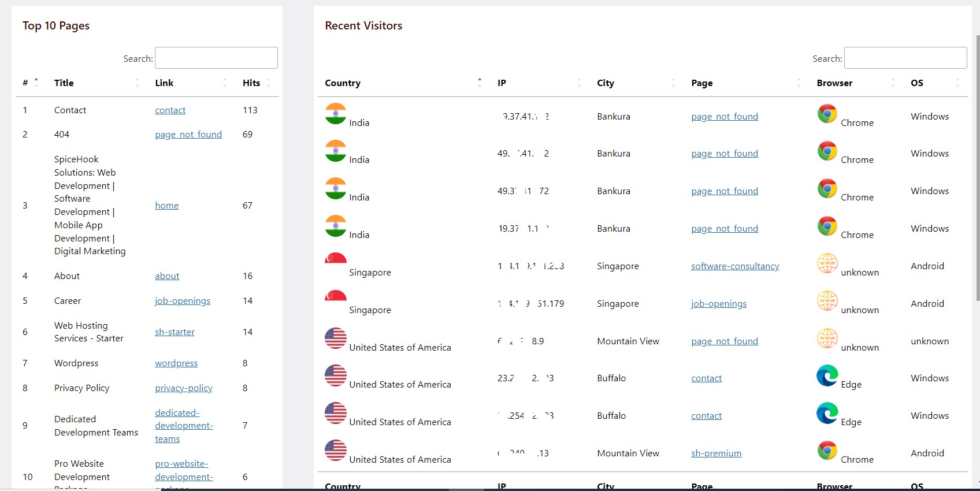Click the USA flag in the Buffalo row with IP starting 23.2
Image resolution: width=980 pixels, height=491 pixels.
(x=336, y=375)
